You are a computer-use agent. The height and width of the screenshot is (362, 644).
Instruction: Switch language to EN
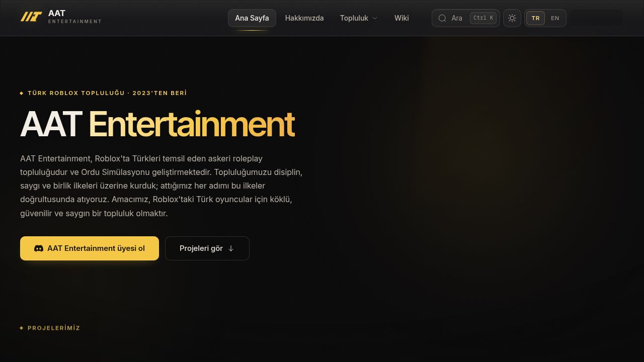point(555,18)
